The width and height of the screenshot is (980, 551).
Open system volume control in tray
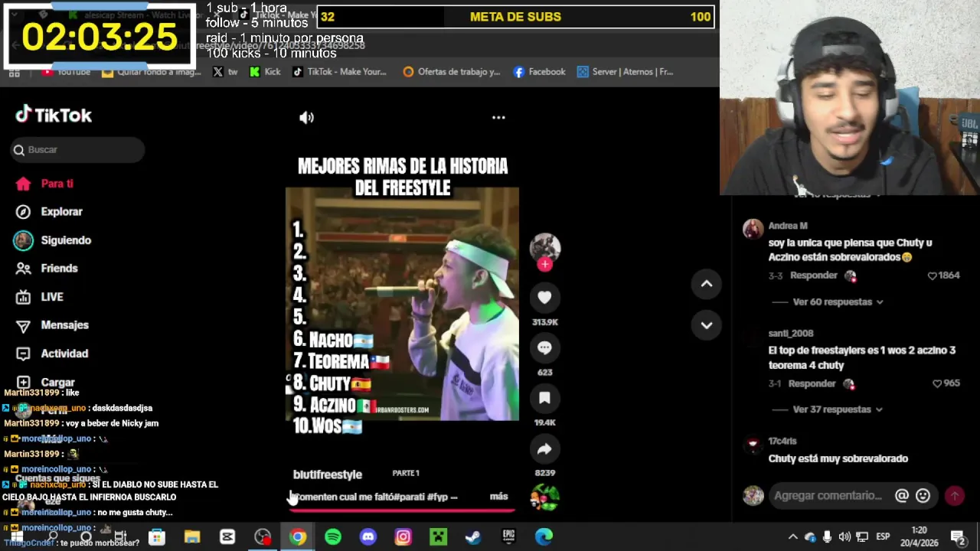pyautogui.click(x=844, y=537)
